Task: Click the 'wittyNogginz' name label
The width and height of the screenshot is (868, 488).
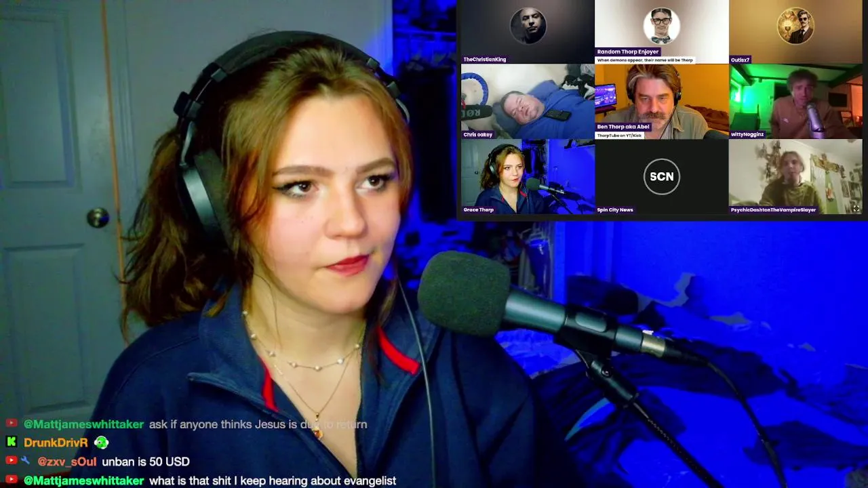Action: click(747, 134)
